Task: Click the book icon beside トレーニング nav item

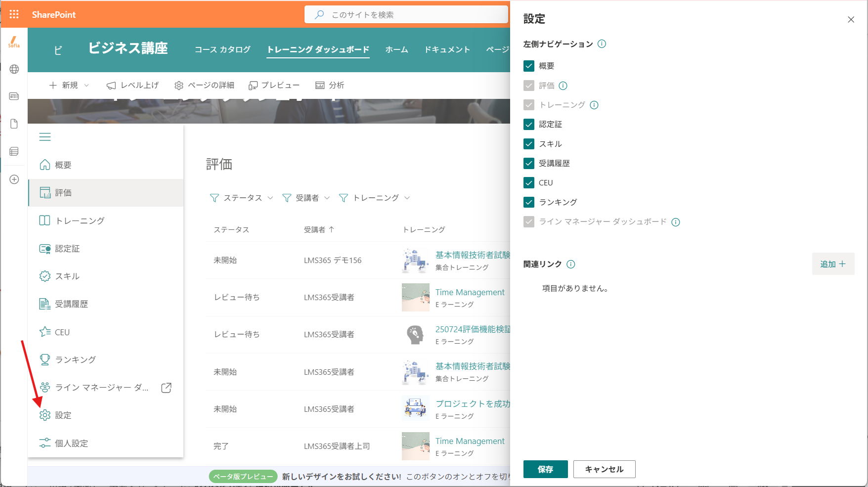Action: (x=45, y=221)
